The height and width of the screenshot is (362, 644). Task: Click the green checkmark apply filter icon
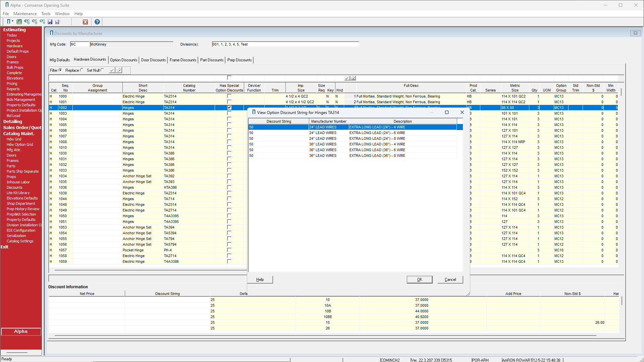112,70
